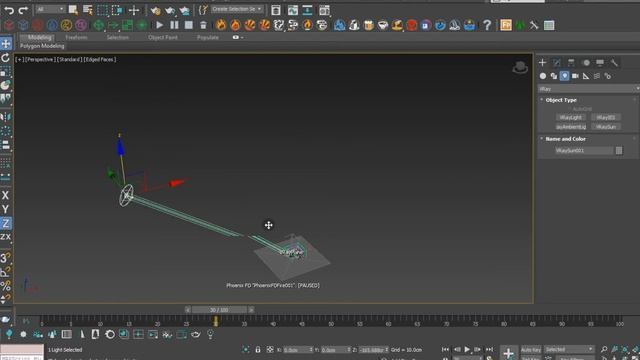Pause the Phoenix FD simulation
The height and width of the screenshot is (360, 640).
point(174,25)
